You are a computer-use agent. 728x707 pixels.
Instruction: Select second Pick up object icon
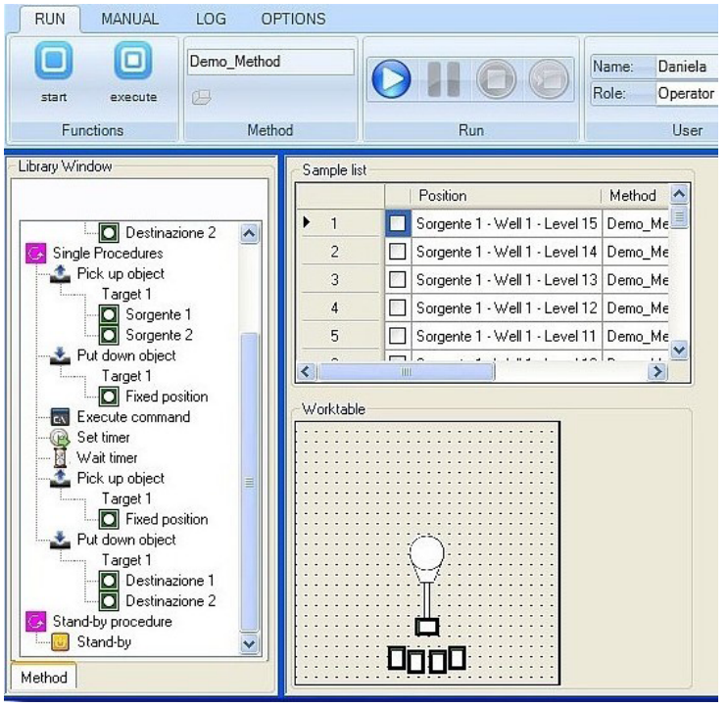click(61, 478)
